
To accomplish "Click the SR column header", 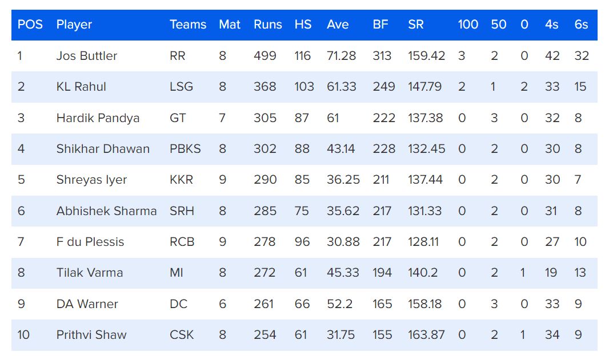I will [415, 25].
